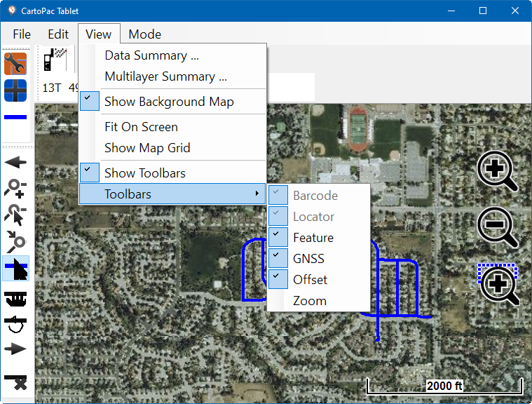Click the 2000 ft scale bar
532x404 pixels.
pos(444,386)
